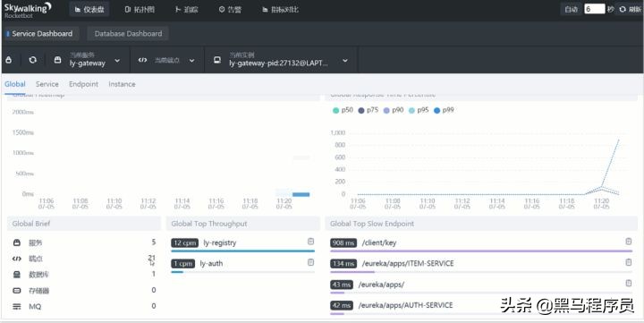This screenshot has height=323, width=644.
Task: Click the ly-registry service name
Action: coord(220,242)
